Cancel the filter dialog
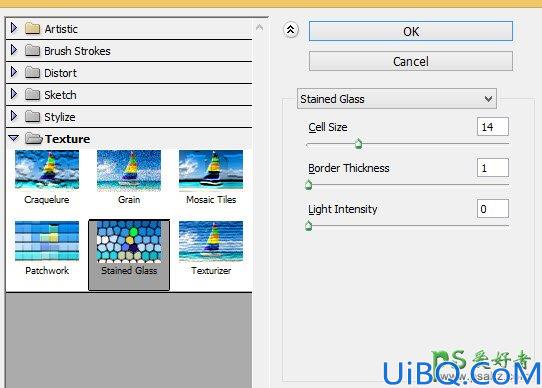542x388 pixels. click(x=411, y=62)
